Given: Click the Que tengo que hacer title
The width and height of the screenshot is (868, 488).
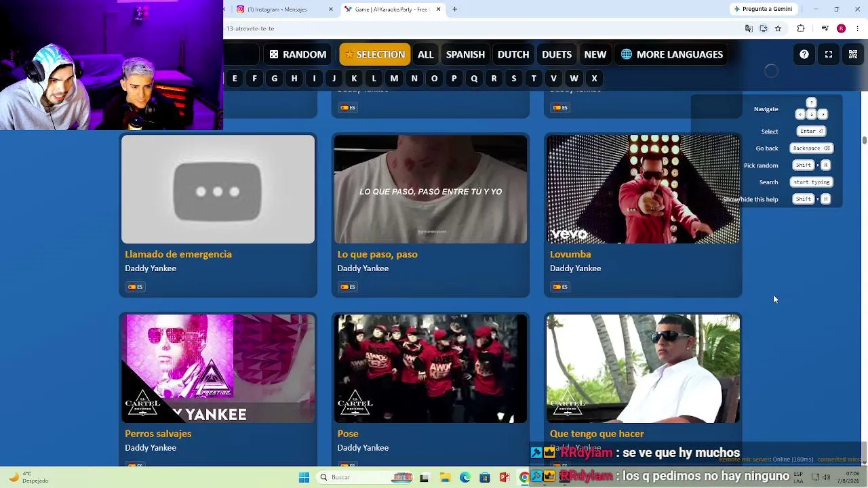Looking at the screenshot, I should pyautogui.click(x=597, y=434).
